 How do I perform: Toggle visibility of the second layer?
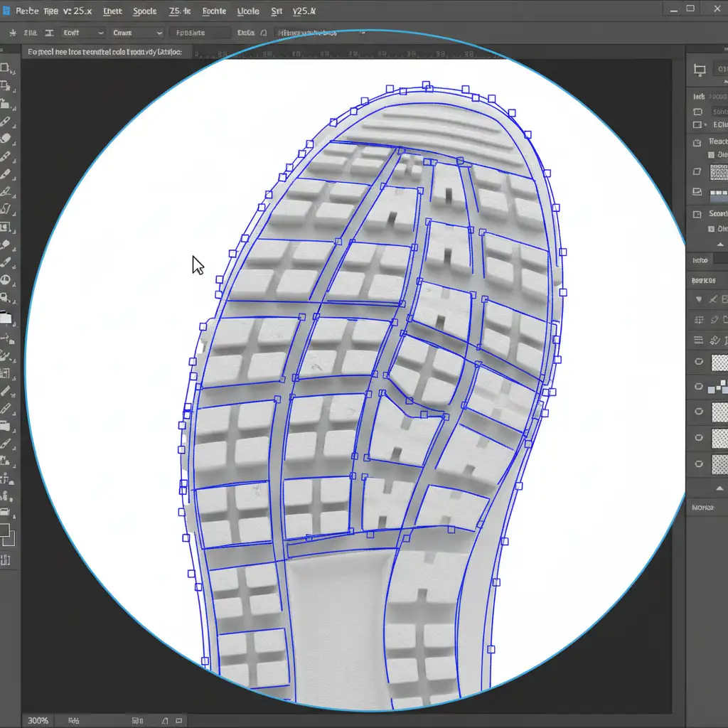pyautogui.click(x=699, y=387)
